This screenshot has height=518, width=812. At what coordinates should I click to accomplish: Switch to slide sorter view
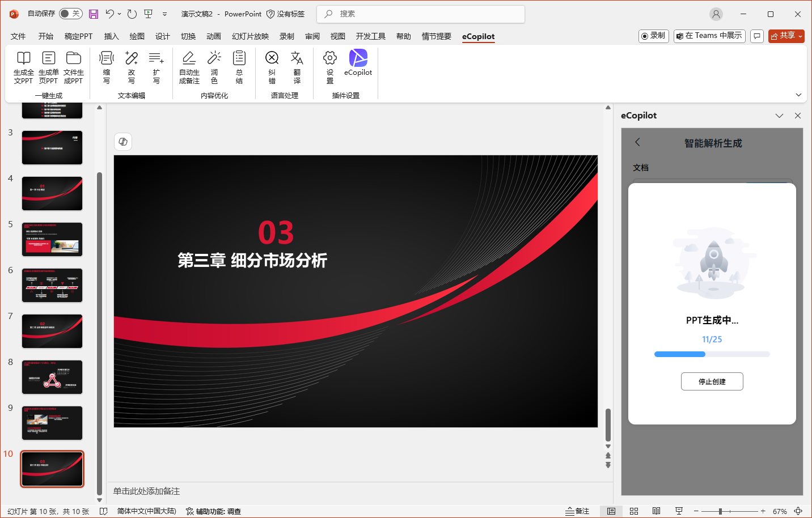[634, 511]
